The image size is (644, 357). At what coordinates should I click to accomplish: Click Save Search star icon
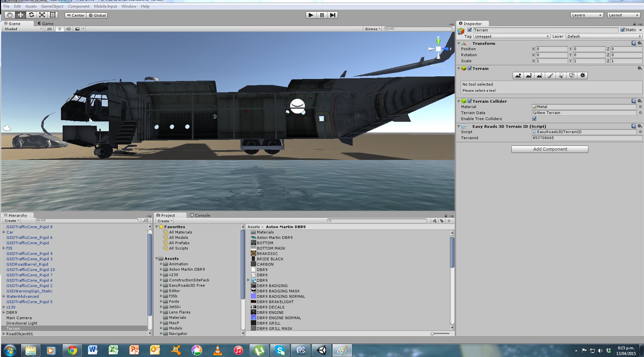point(449,221)
